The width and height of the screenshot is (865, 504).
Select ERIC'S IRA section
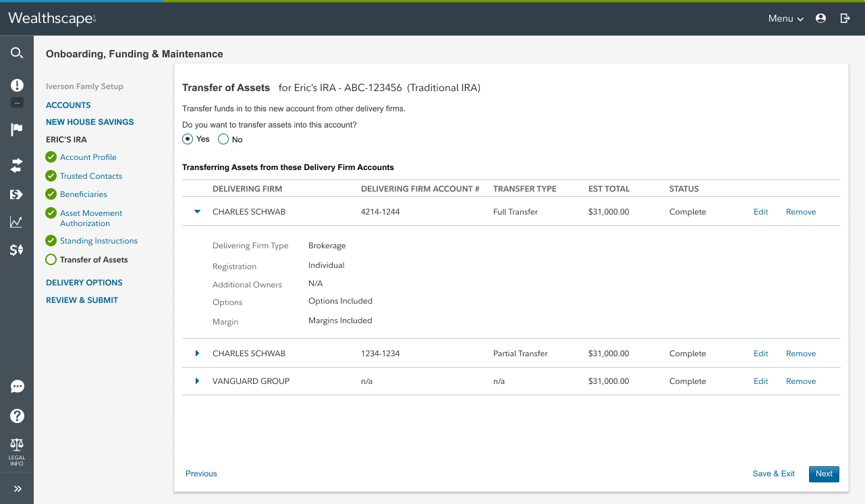click(66, 140)
